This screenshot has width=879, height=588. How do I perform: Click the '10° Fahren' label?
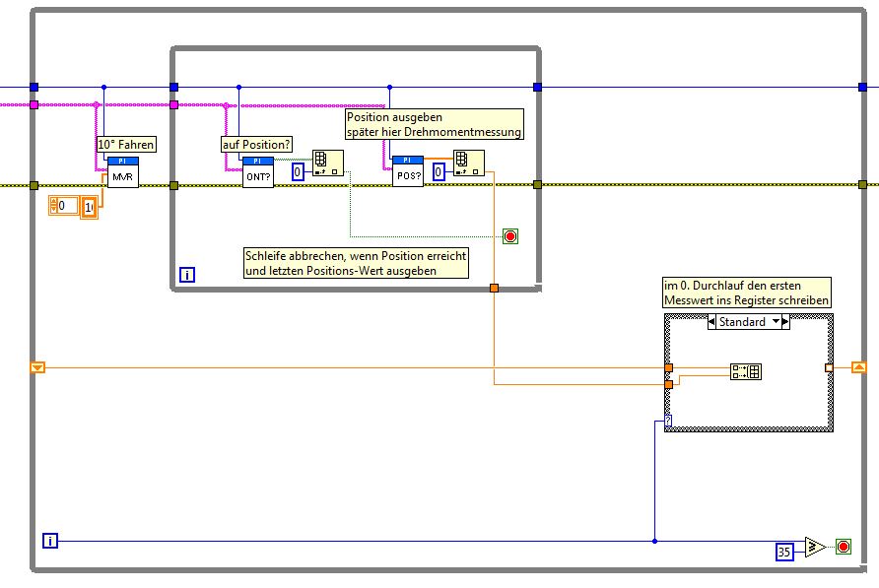click(x=126, y=145)
